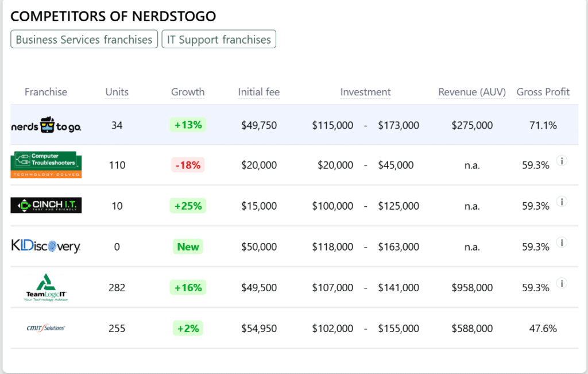
Task: Select the $20,000 initial fee
Action: point(259,165)
